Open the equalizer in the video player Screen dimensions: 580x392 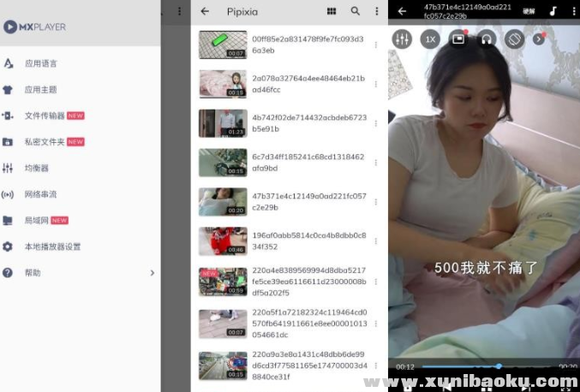[x=401, y=39]
